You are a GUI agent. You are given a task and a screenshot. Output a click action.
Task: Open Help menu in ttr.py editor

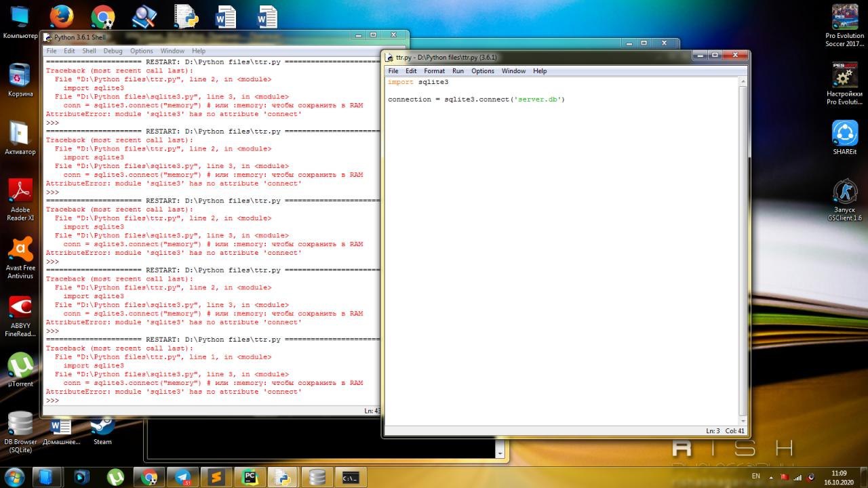tap(540, 70)
